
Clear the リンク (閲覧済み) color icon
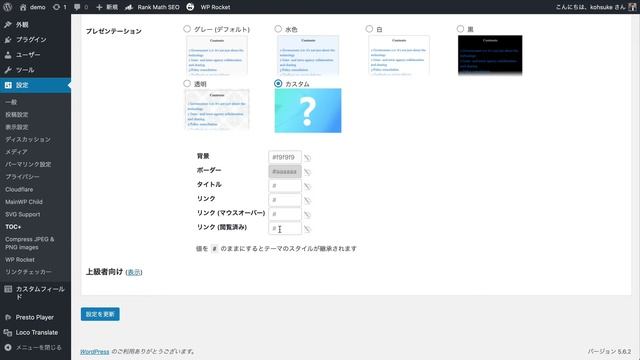pyautogui.click(x=307, y=229)
